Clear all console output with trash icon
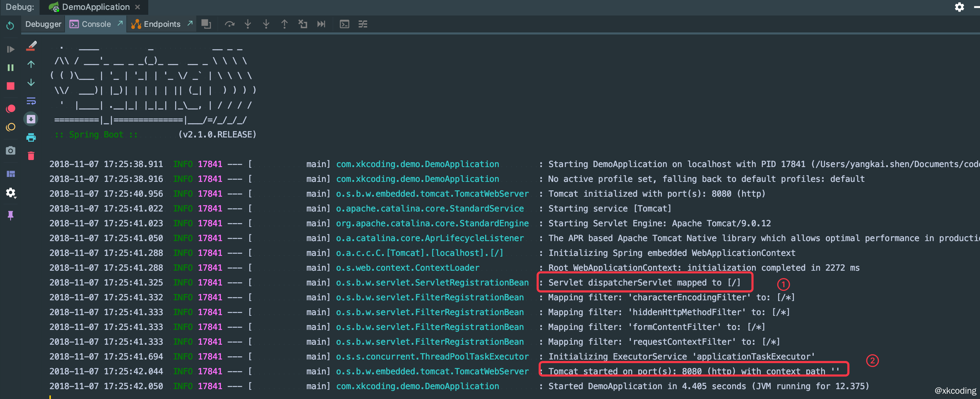The image size is (980, 399). coord(31,156)
